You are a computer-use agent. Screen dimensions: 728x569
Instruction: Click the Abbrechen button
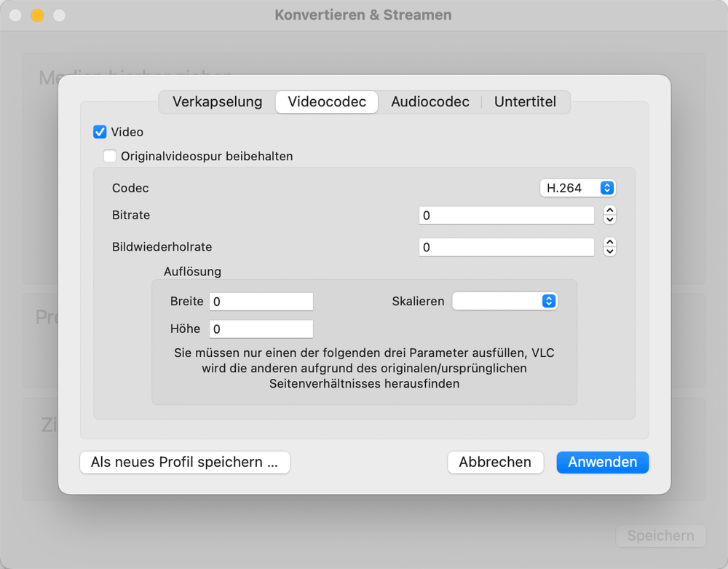point(495,462)
